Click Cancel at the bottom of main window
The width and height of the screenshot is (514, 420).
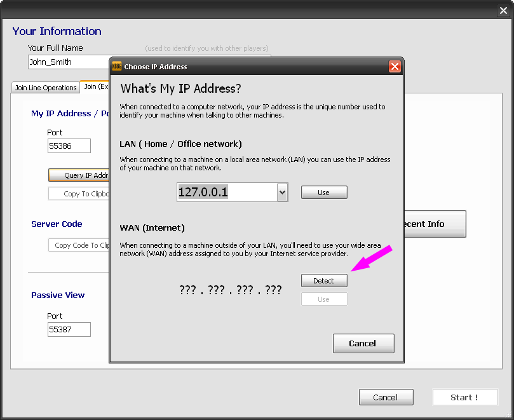(386, 397)
